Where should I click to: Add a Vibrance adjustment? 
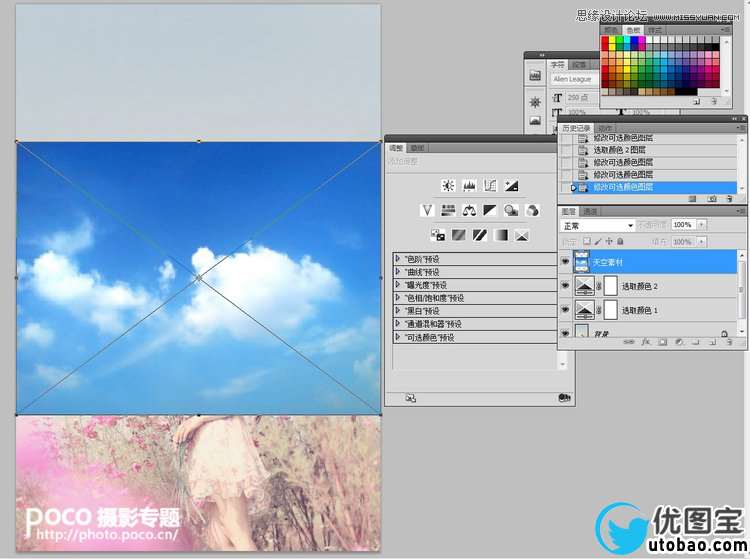(427, 210)
